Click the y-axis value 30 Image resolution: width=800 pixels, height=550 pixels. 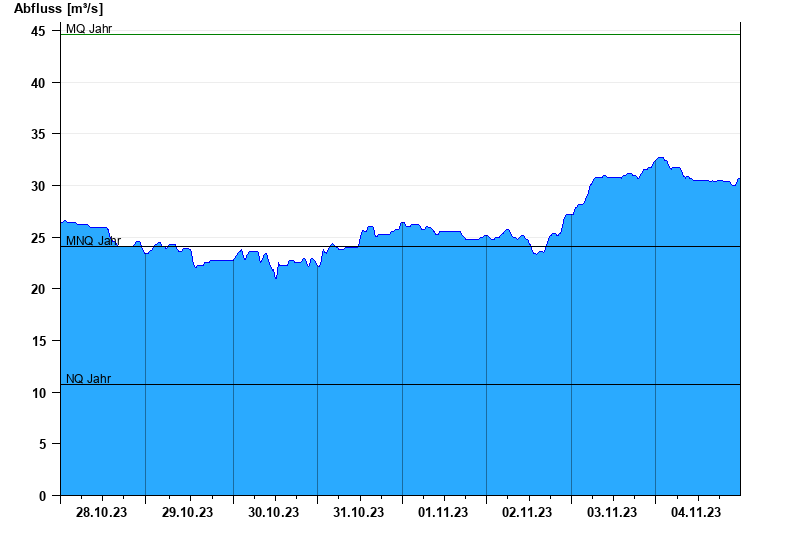pyautogui.click(x=38, y=186)
